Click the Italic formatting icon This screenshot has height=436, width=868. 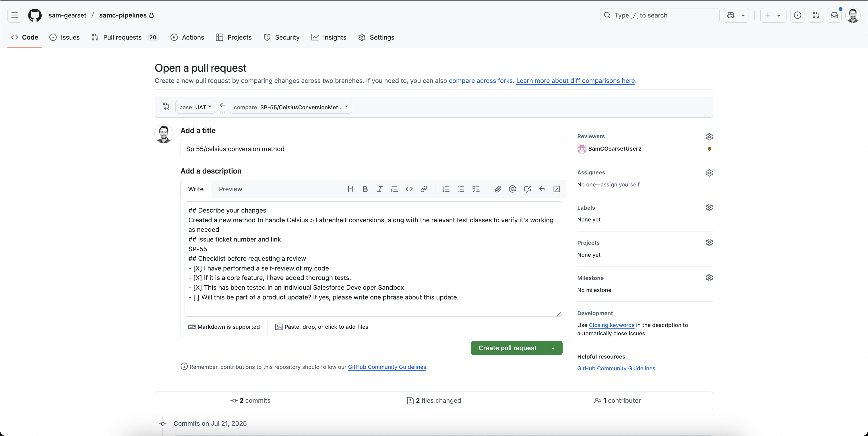tap(380, 189)
